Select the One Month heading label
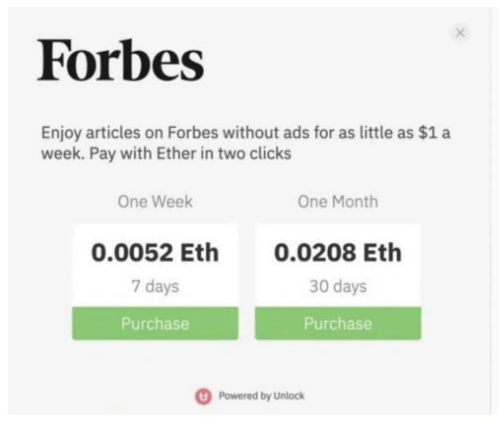 [x=338, y=202]
